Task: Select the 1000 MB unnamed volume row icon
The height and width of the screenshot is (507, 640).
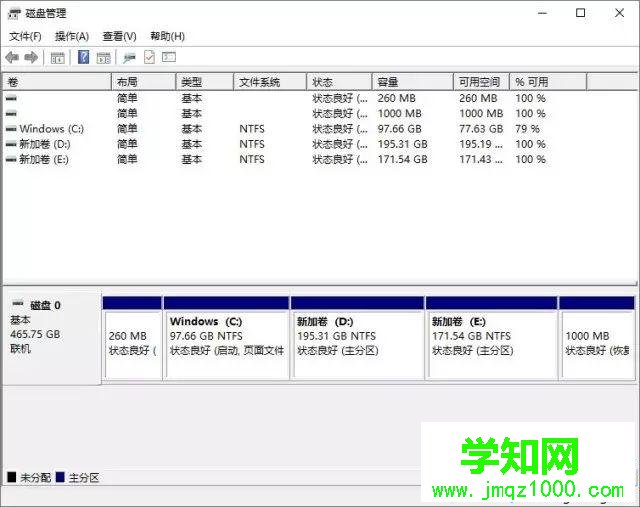Action: [11, 113]
